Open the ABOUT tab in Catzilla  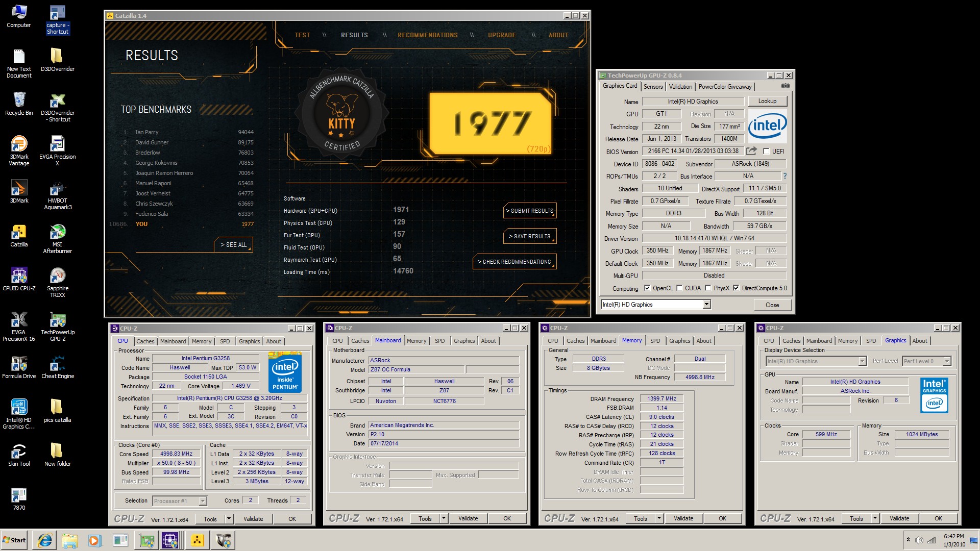pyautogui.click(x=558, y=35)
